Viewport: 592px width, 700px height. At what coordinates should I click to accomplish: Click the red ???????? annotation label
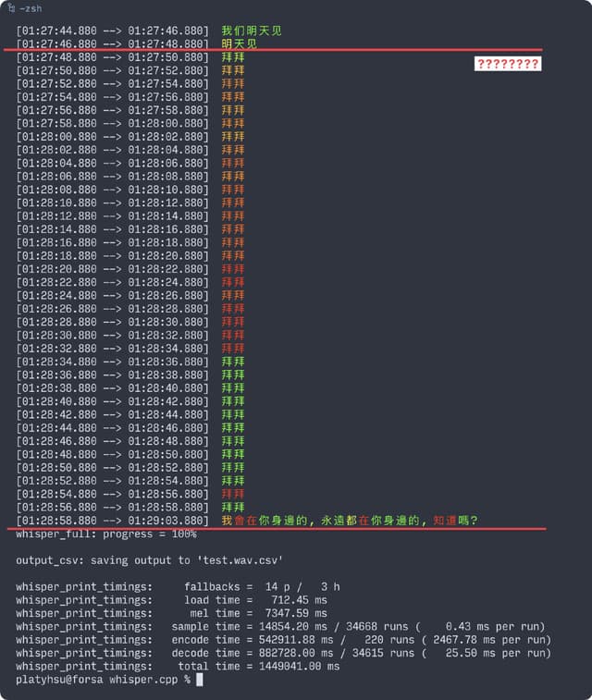(x=507, y=64)
